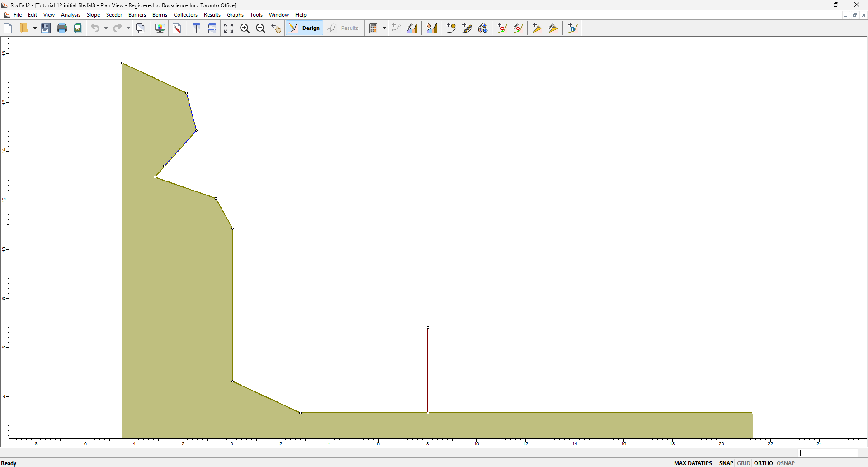Select the Zoom In magnifier tool
The width and height of the screenshot is (868, 467).
[x=245, y=28]
